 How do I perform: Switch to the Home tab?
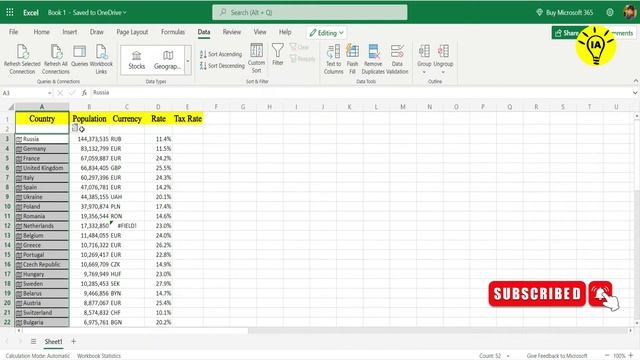tap(42, 32)
